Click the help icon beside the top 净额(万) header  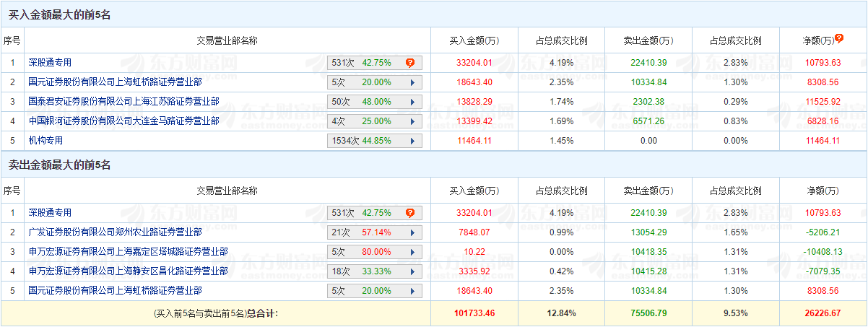click(839, 38)
